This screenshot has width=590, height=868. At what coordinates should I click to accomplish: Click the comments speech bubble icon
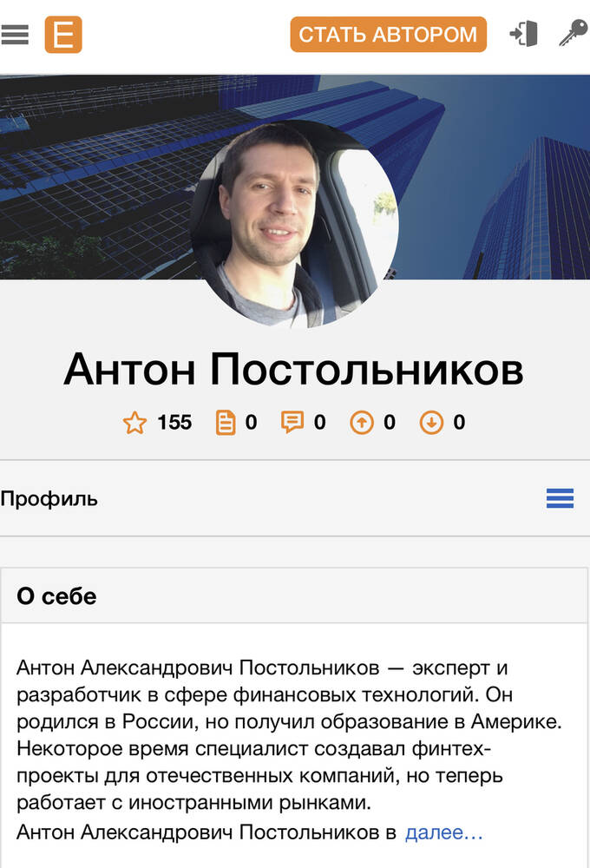[292, 422]
